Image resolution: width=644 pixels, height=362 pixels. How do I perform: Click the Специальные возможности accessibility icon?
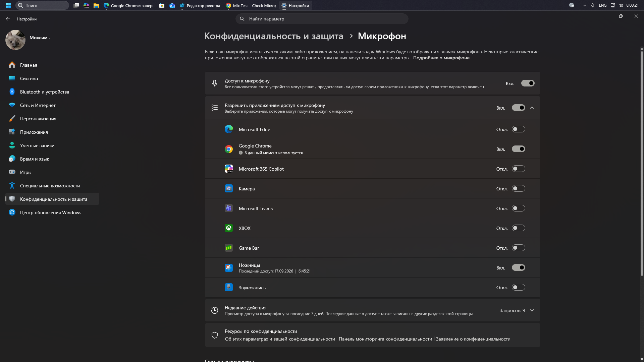point(12,185)
